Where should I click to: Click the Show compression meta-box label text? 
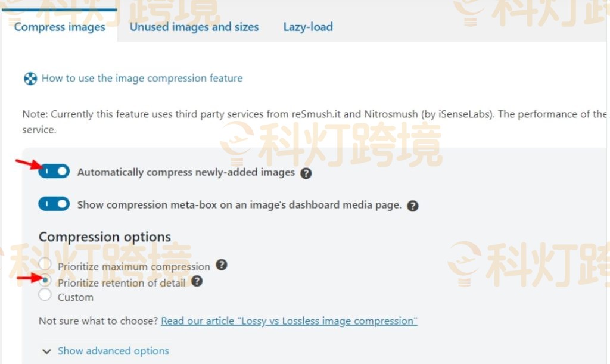[x=239, y=204]
